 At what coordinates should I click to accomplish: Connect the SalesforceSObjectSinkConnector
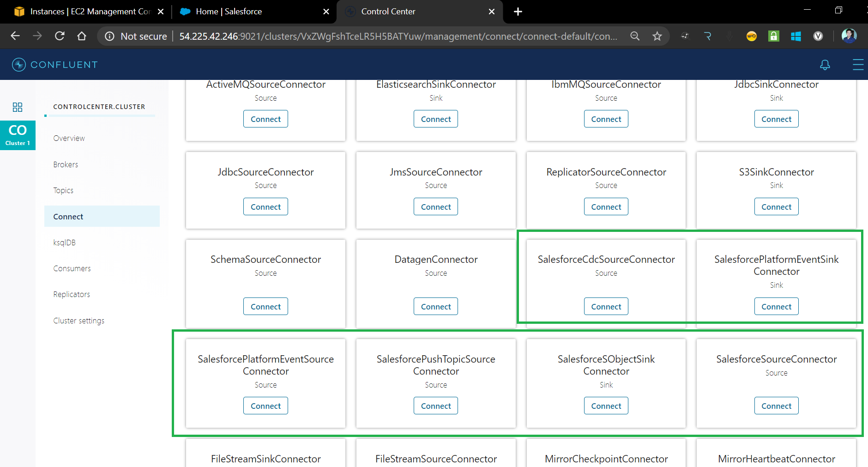[606, 406]
